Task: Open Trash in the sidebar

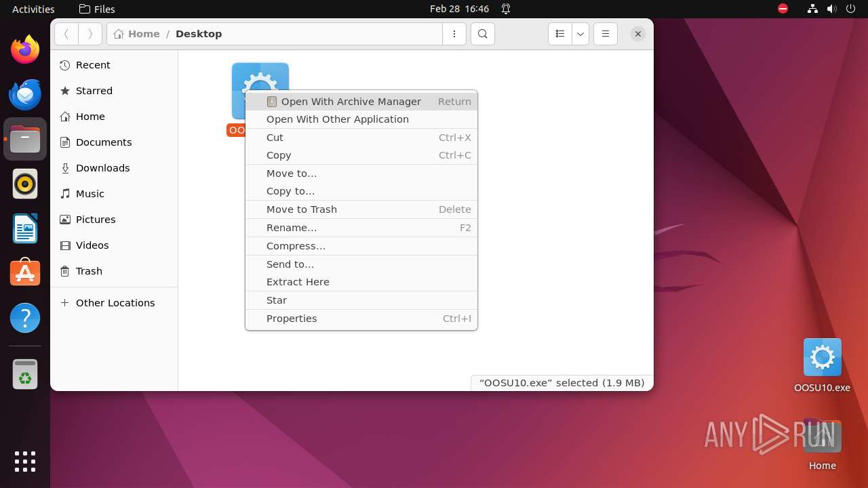Action: (x=114, y=271)
